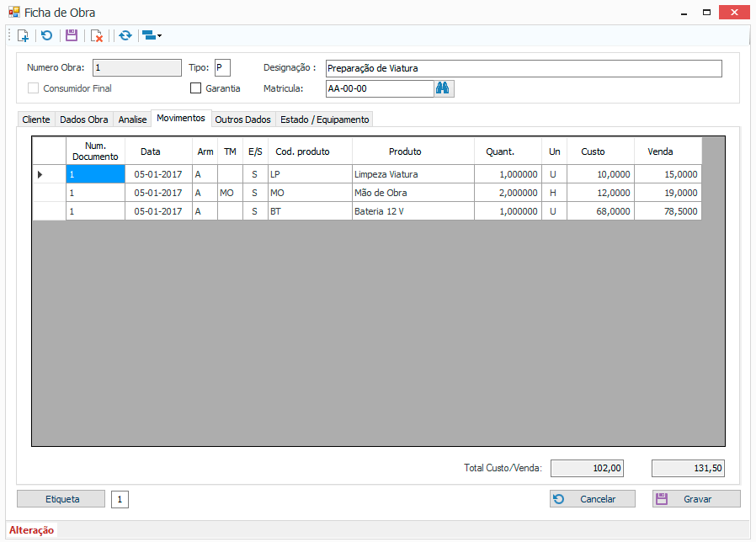Close the Ficha de Obra window
This screenshot has height=542, width=756.
click(734, 13)
